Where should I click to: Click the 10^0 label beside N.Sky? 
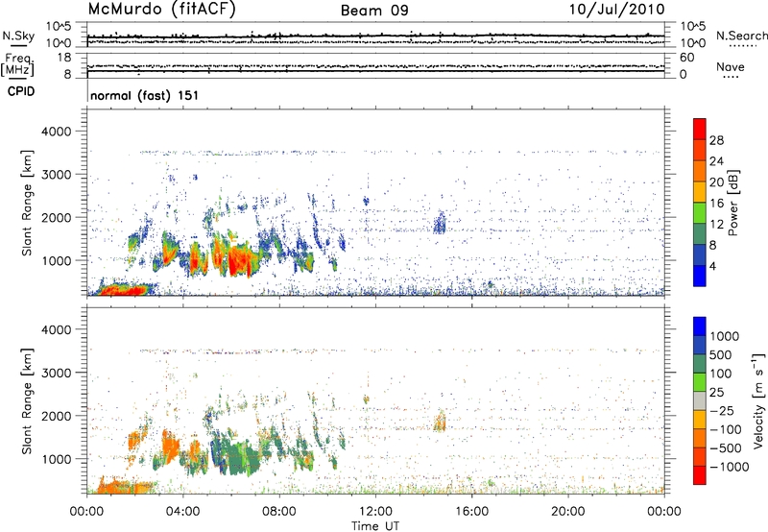coord(60,43)
